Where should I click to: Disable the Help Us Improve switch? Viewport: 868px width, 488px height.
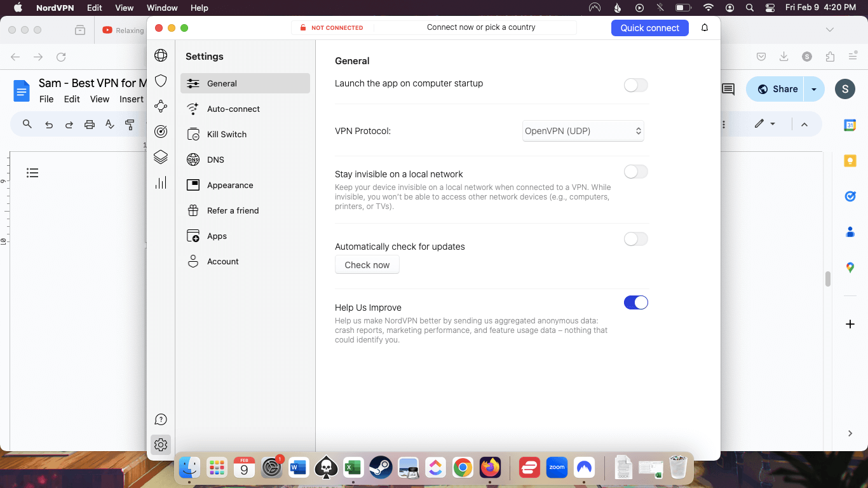point(635,302)
